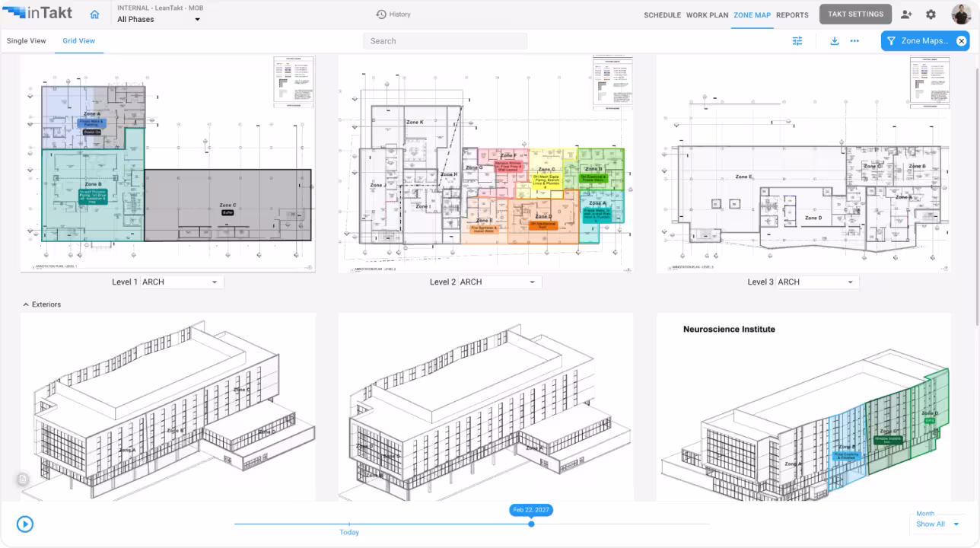Image resolution: width=980 pixels, height=548 pixels.
Task: Open Level 2 floor plan thumbnail
Action: click(x=485, y=164)
